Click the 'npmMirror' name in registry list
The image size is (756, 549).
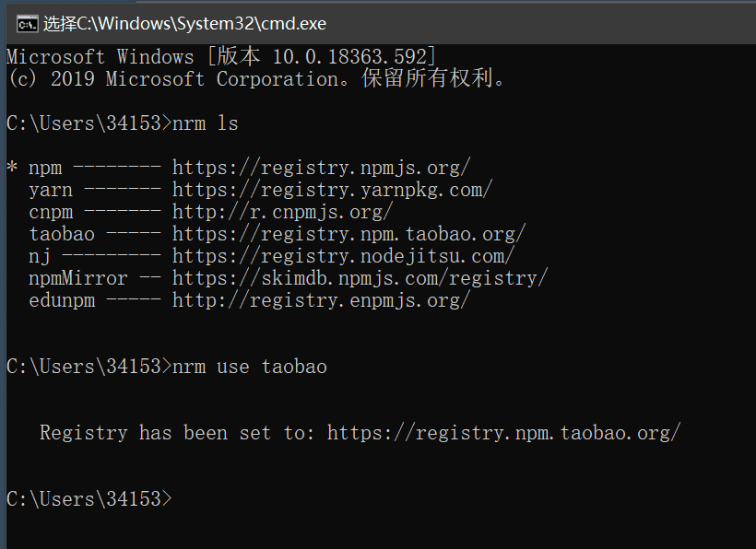point(78,278)
